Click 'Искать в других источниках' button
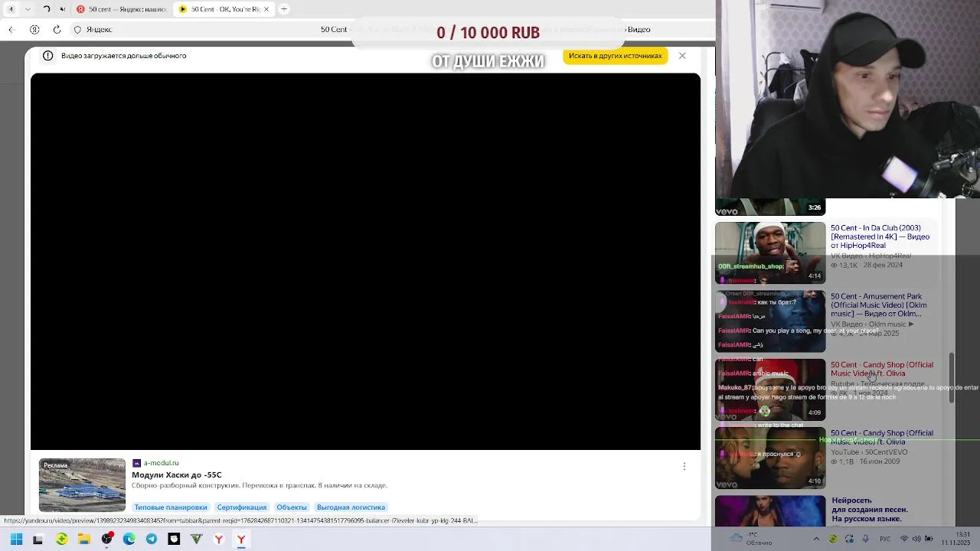This screenshot has width=980, height=551. click(615, 56)
